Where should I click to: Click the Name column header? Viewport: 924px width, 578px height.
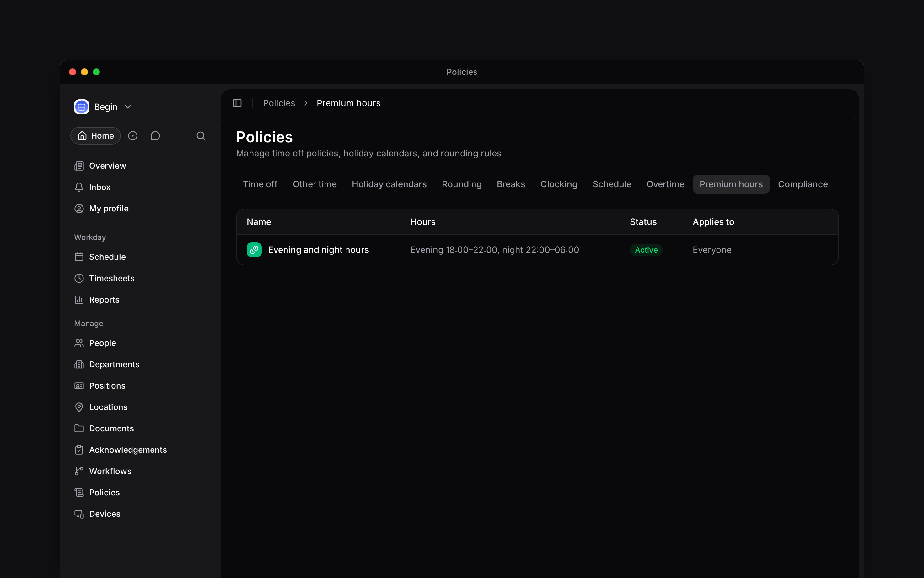pos(259,222)
